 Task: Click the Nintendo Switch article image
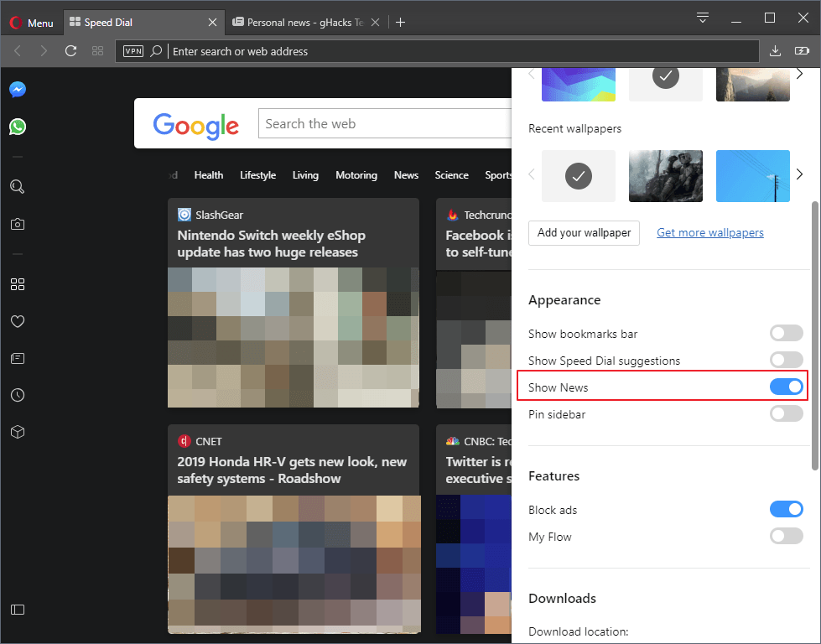294,337
